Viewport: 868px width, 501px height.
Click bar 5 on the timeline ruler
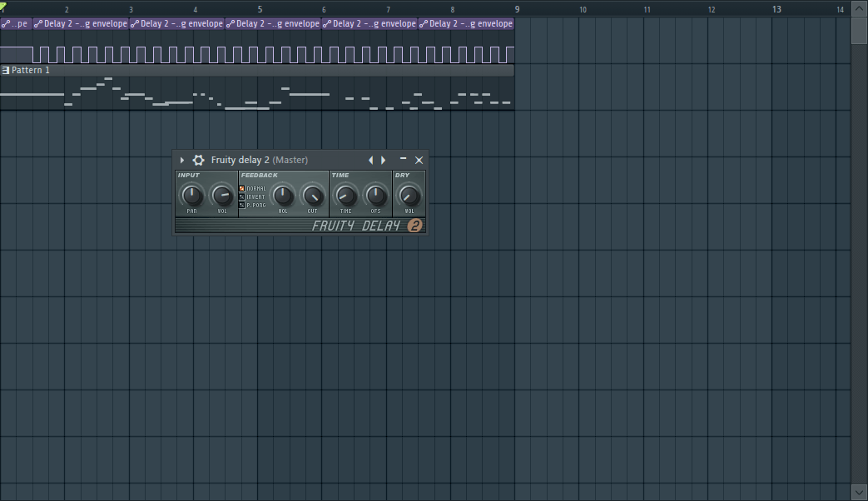260,9
